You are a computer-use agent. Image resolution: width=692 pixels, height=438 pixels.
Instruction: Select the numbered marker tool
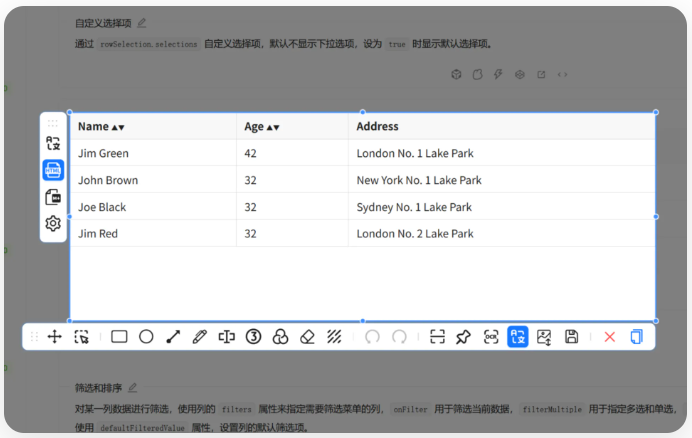(253, 337)
